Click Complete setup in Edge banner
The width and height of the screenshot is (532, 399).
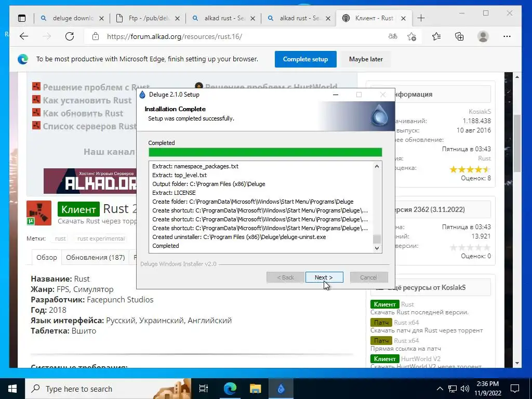[x=305, y=59]
